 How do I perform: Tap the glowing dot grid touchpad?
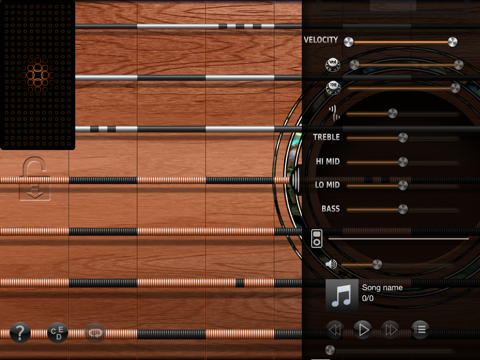pyautogui.click(x=38, y=74)
